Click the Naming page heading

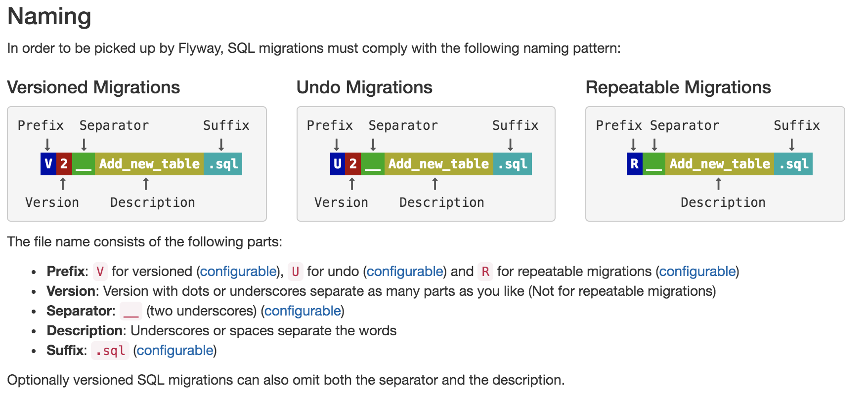(x=49, y=16)
